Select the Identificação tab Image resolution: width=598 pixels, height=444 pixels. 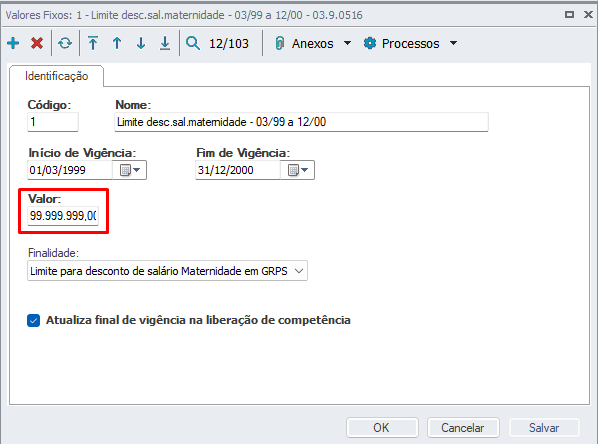pyautogui.click(x=56, y=76)
